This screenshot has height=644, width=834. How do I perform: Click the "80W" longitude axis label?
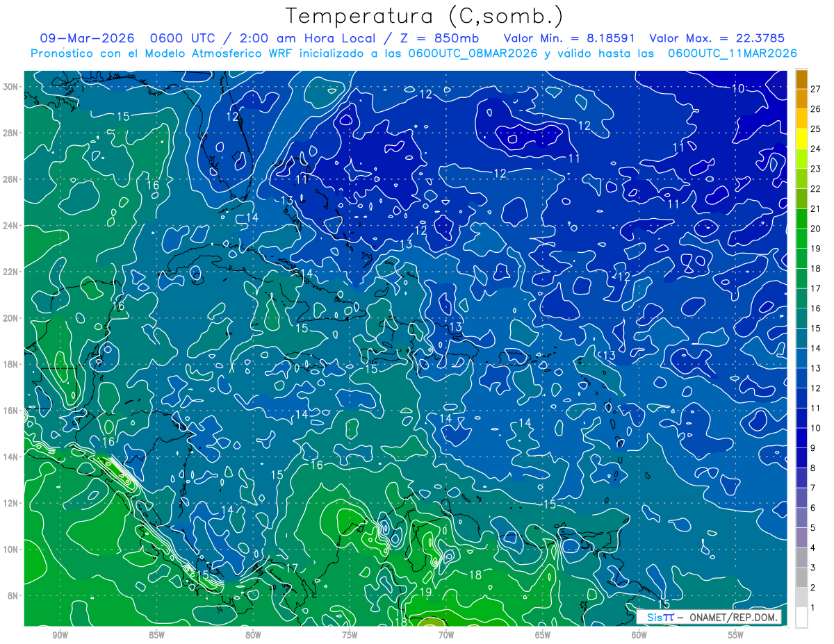click(253, 634)
